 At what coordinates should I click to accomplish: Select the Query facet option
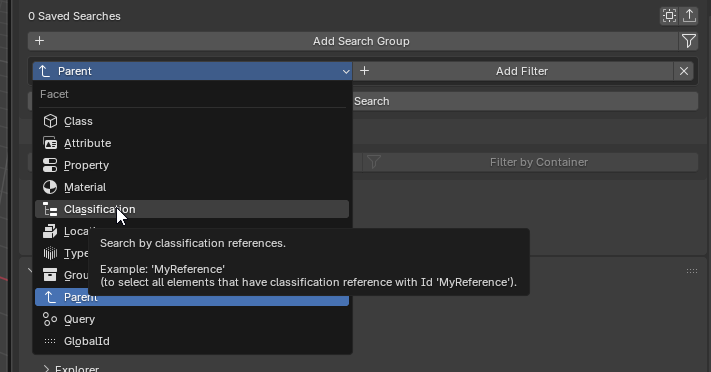pos(192,319)
